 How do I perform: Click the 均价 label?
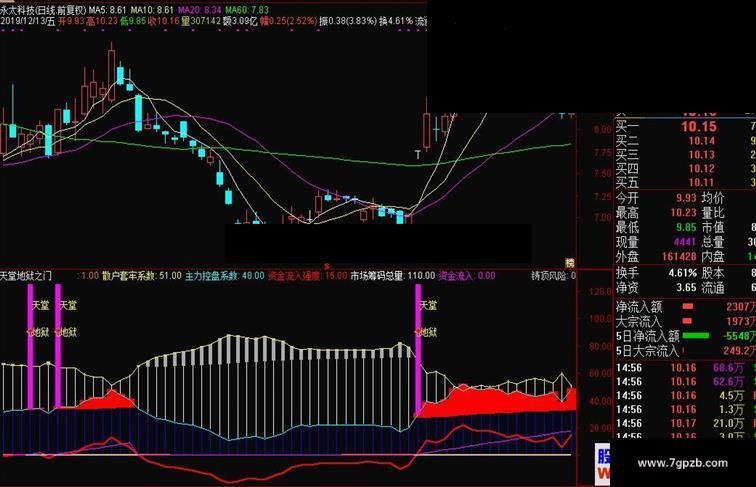pos(713,198)
